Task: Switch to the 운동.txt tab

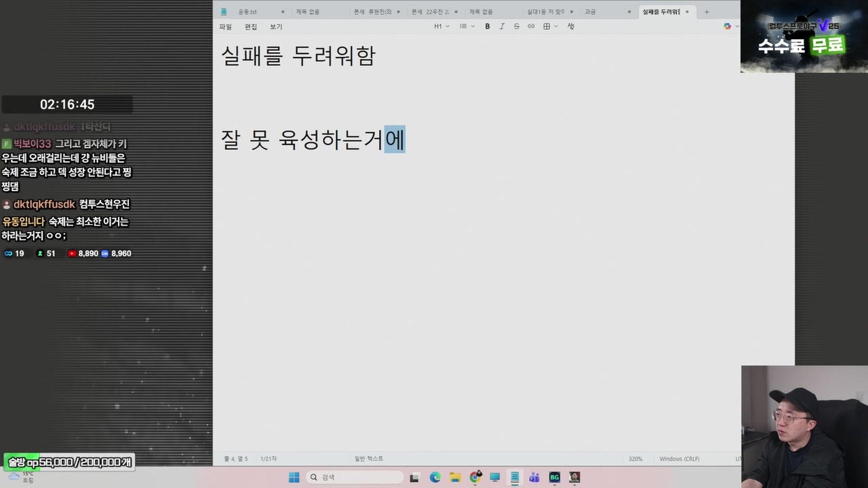Action: [249, 11]
